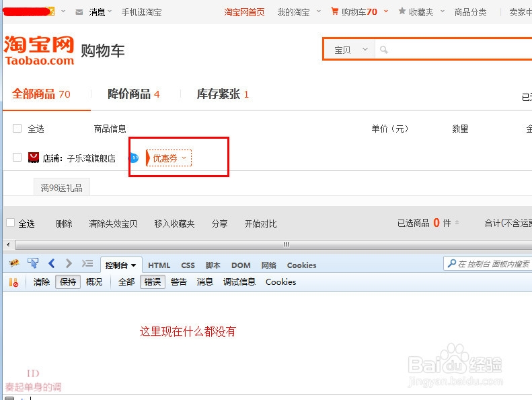Click the break on all errors icon

click(x=13, y=282)
